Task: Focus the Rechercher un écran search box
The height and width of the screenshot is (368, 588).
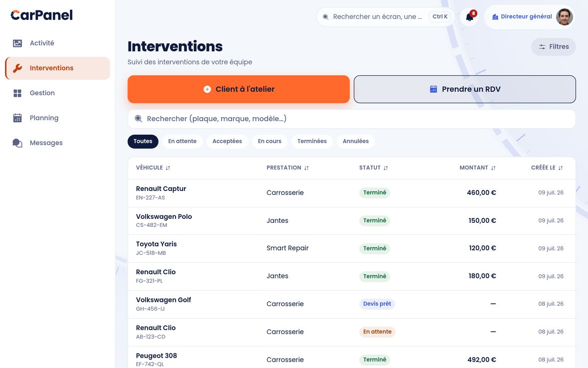Action: [386, 17]
